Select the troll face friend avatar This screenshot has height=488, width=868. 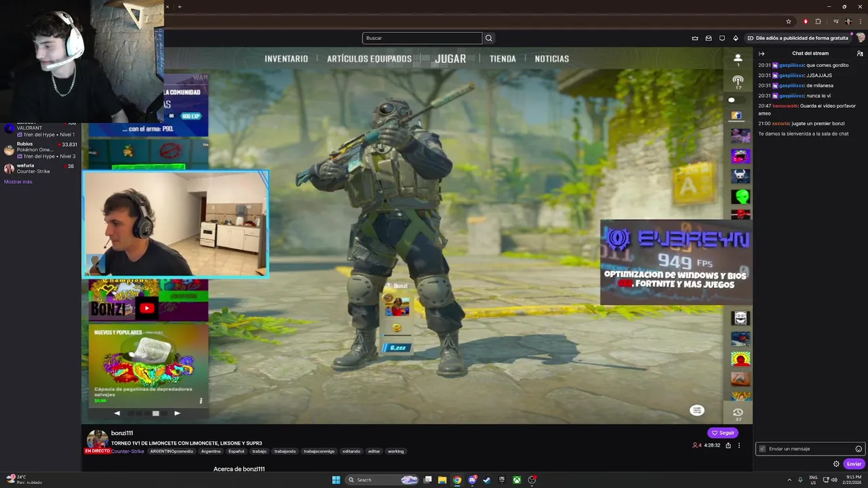click(x=741, y=318)
